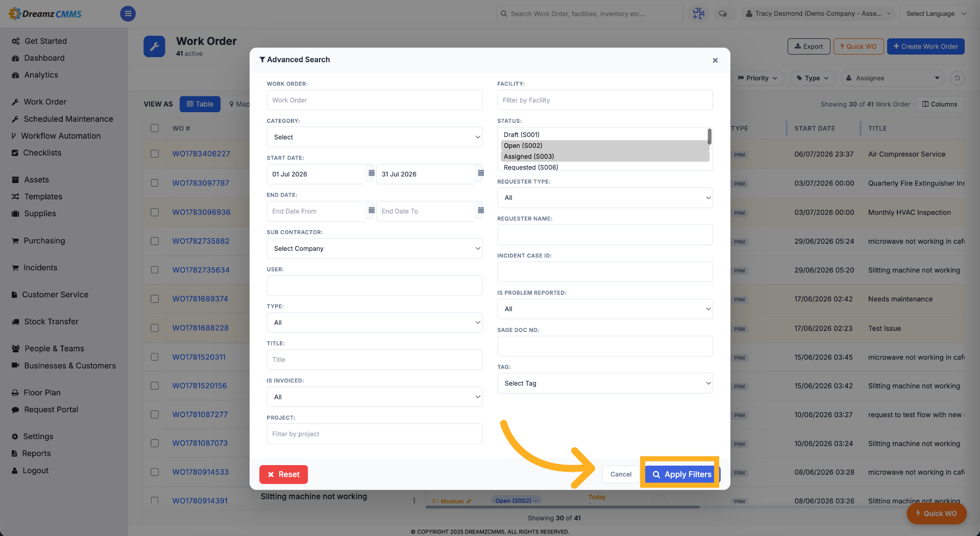
Task: Click the Columns button
Action: pyautogui.click(x=939, y=104)
